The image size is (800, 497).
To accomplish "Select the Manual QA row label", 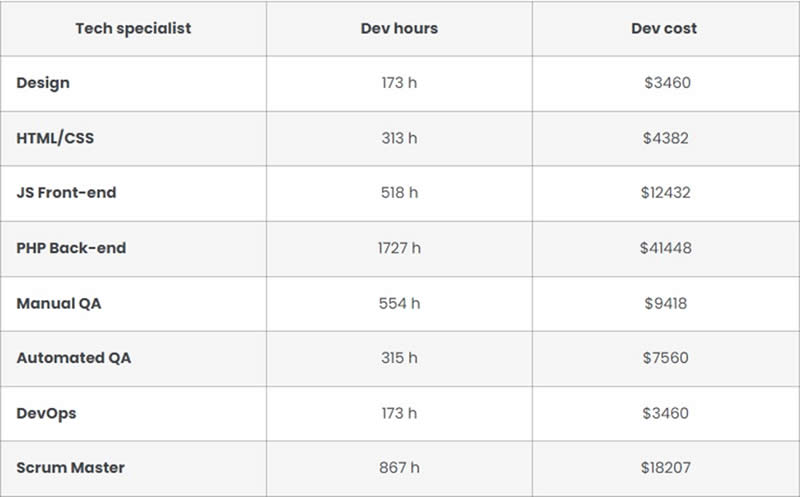I will pyautogui.click(x=59, y=303).
